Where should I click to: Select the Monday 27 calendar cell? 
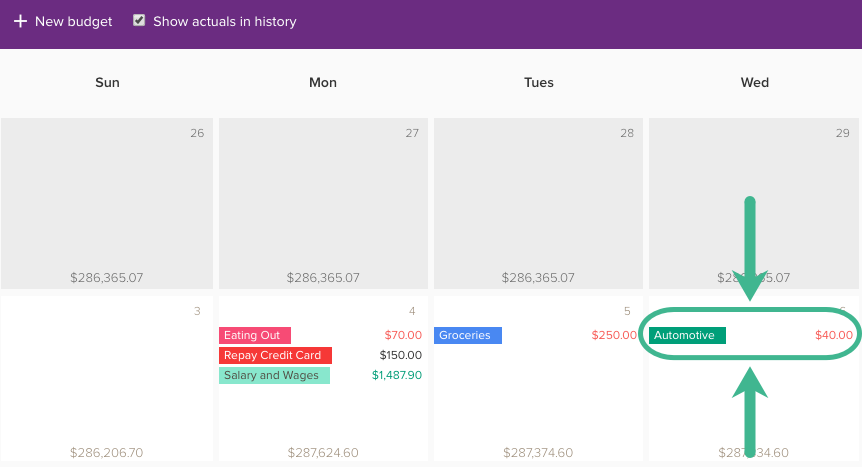323,203
